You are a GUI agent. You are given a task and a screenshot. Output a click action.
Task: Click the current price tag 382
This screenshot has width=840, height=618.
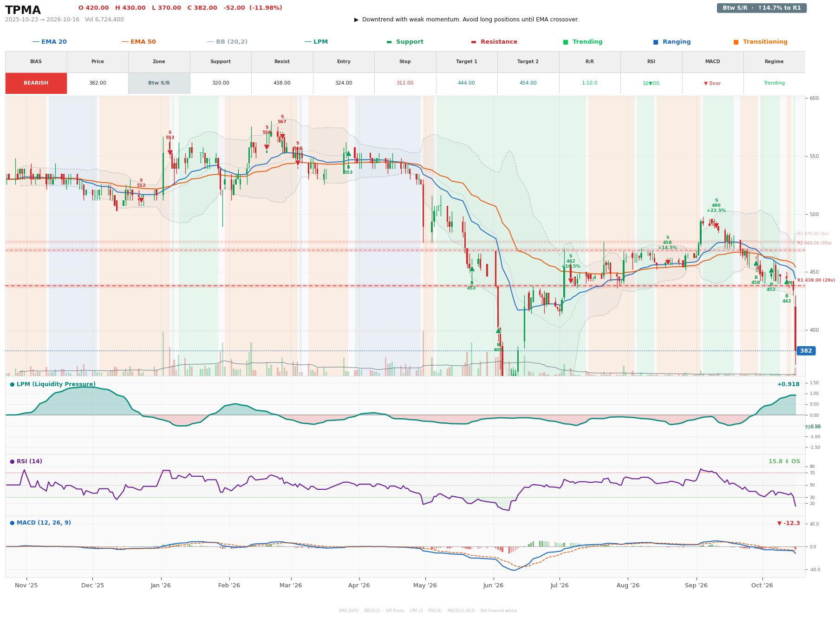(x=806, y=351)
